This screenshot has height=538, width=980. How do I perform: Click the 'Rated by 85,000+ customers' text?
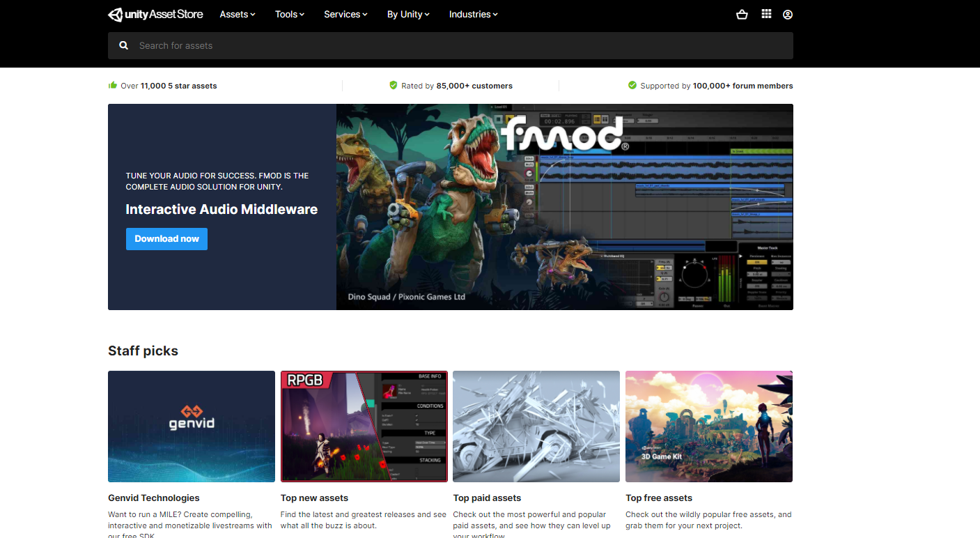pos(457,86)
